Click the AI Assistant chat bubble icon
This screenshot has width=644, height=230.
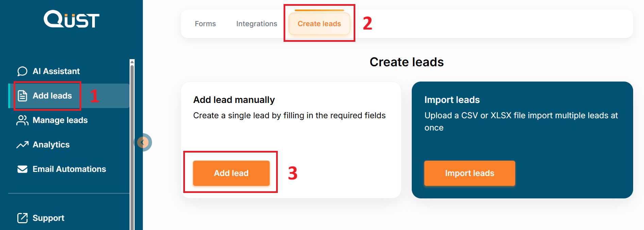point(22,71)
